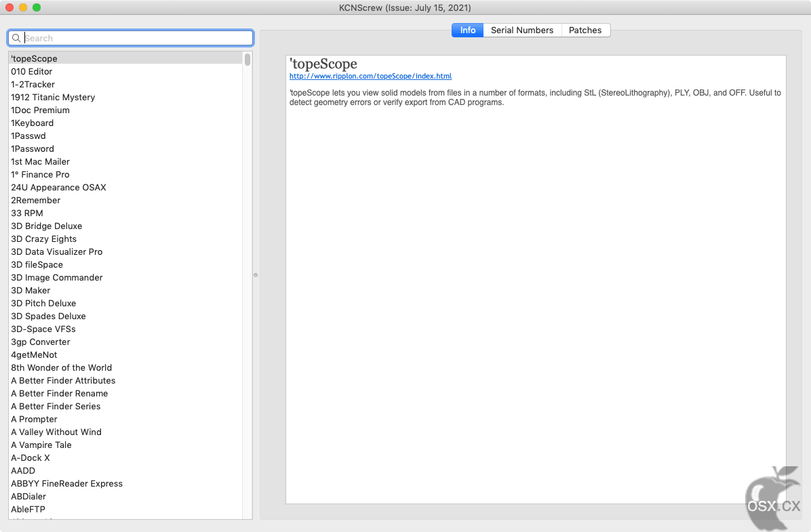Select 010 Editor entry

(125, 71)
